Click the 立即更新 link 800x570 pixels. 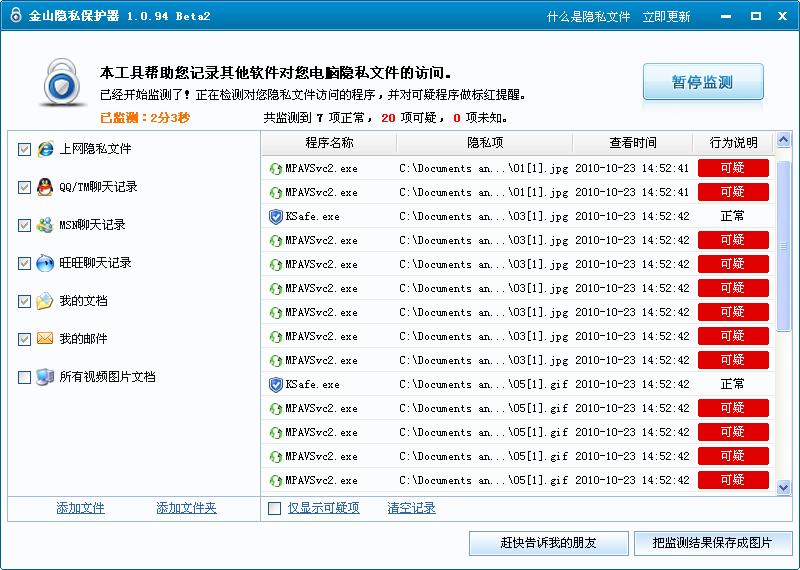(x=666, y=16)
